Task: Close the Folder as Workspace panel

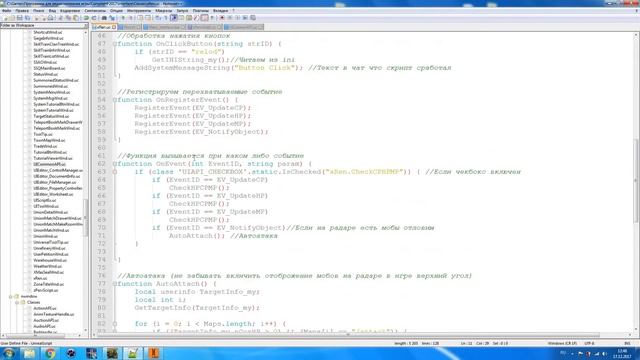Action: tap(86, 25)
